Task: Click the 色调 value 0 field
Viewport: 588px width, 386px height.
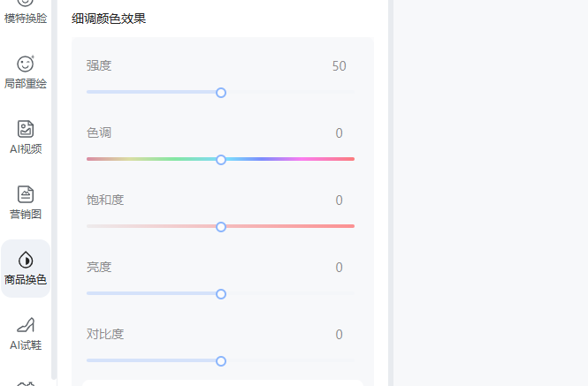Action: coord(339,133)
